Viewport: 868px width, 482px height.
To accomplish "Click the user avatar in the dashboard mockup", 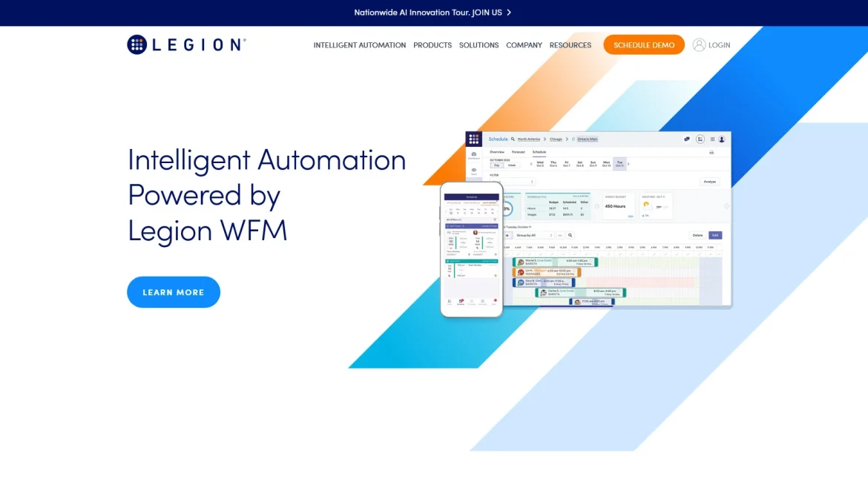I will pyautogui.click(x=722, y=139).
